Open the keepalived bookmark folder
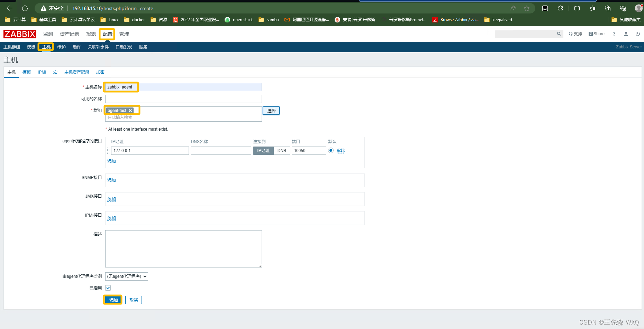Viewport: 644px width, 329px height. point(498,20)
